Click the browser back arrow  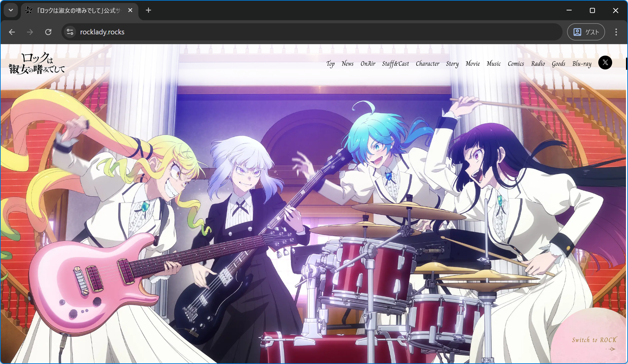(12, 32)
